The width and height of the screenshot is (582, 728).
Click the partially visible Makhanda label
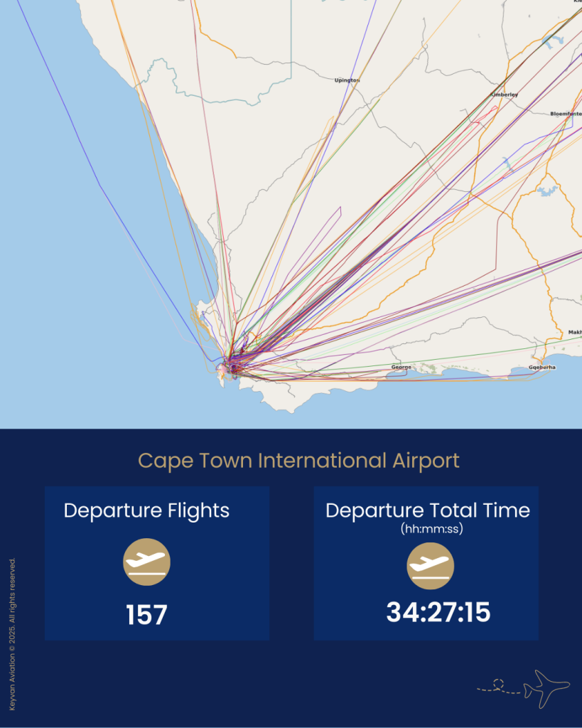pos(574,332)
